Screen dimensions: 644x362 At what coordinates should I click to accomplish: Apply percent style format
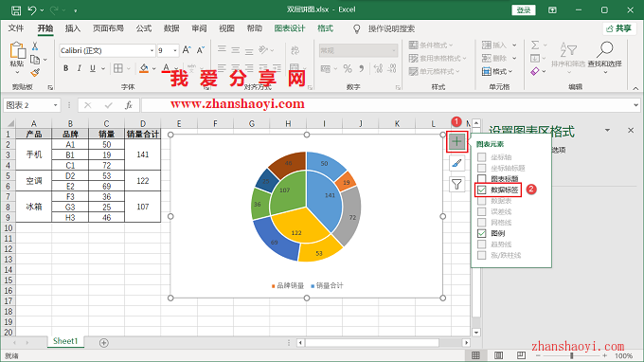(348, 68)
